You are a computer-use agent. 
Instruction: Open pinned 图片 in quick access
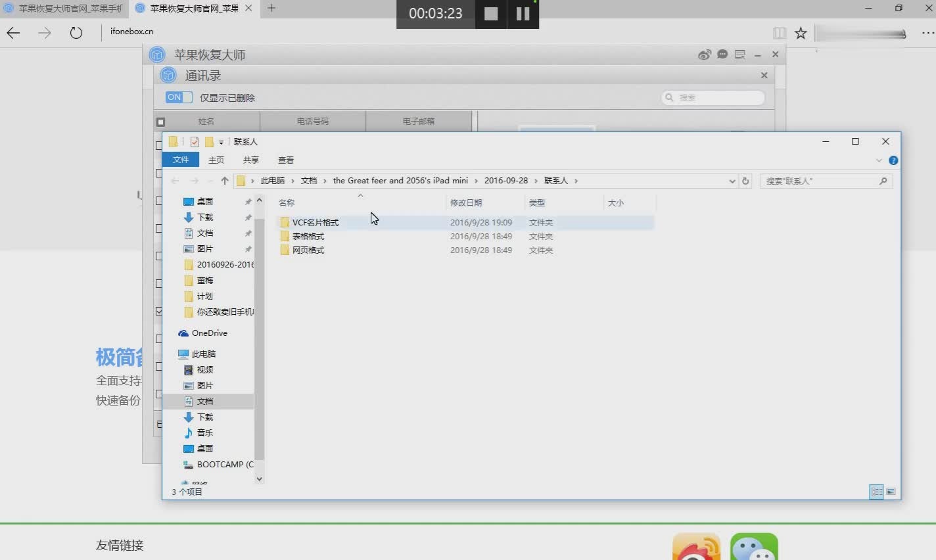coord(205,249)
